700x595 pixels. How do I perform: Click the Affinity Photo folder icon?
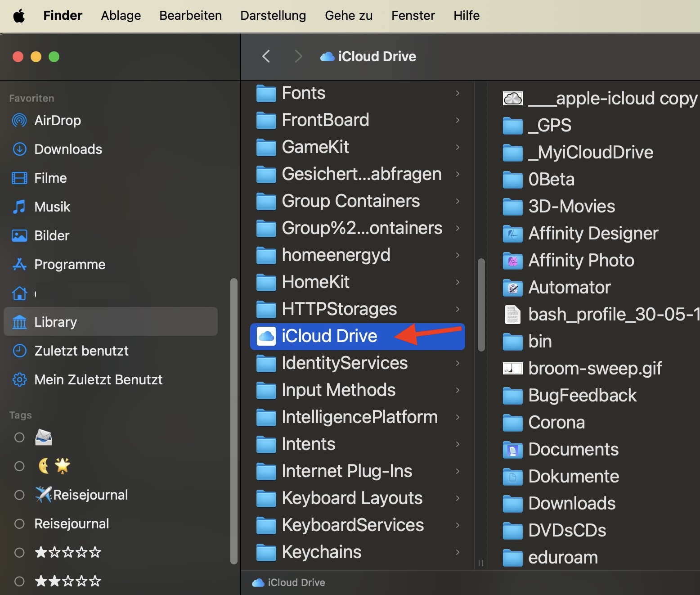tap(512, 261)
